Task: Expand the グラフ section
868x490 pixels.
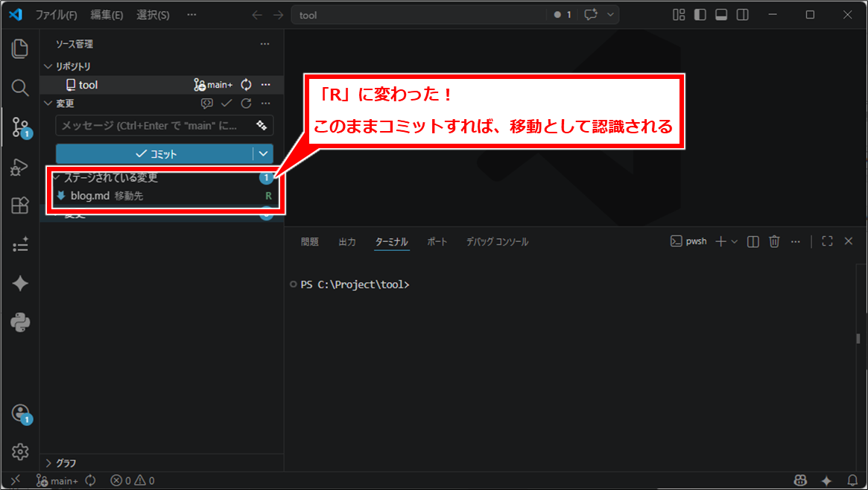Action: [66, 462]
